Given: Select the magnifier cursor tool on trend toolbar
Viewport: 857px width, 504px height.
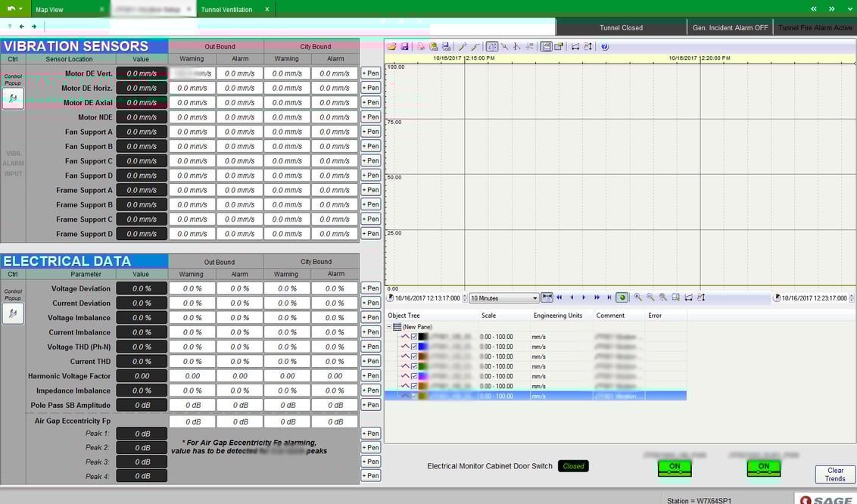Looking at the screenshot, I should click(x=504, y=46).
